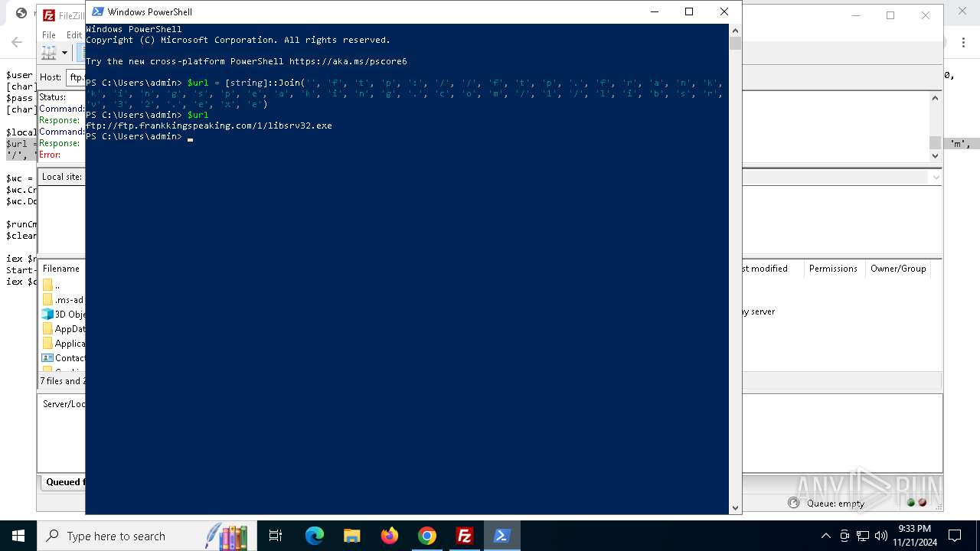Click 'Queue: empty' in FileZilla status bar
Image resolution: width=980 pixels, height=551 pixels.
[x=835, y=503]
